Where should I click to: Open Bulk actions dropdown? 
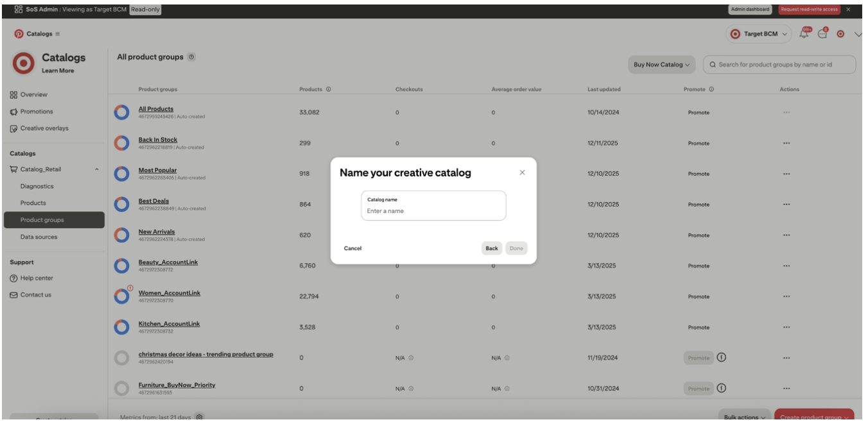[744, 416]
